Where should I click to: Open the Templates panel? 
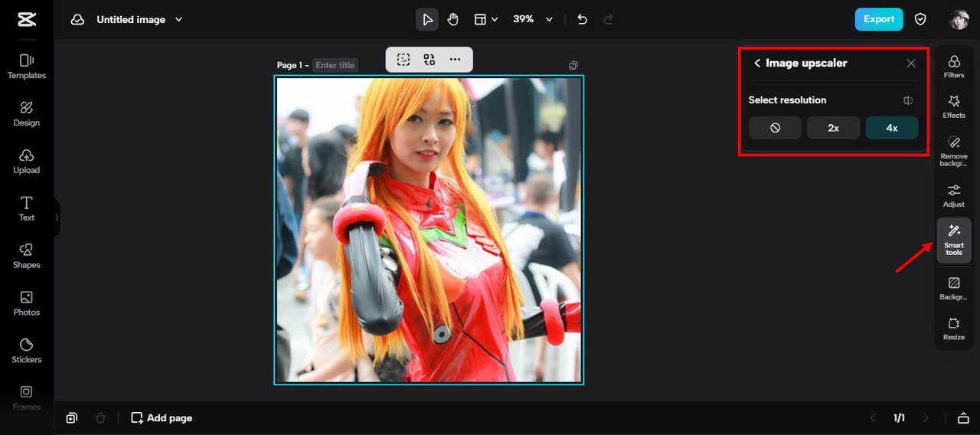click(x=27, y=67)
